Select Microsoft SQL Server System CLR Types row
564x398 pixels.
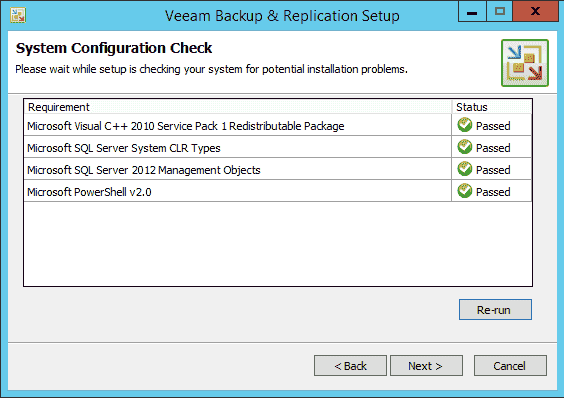tap(278, 147)
